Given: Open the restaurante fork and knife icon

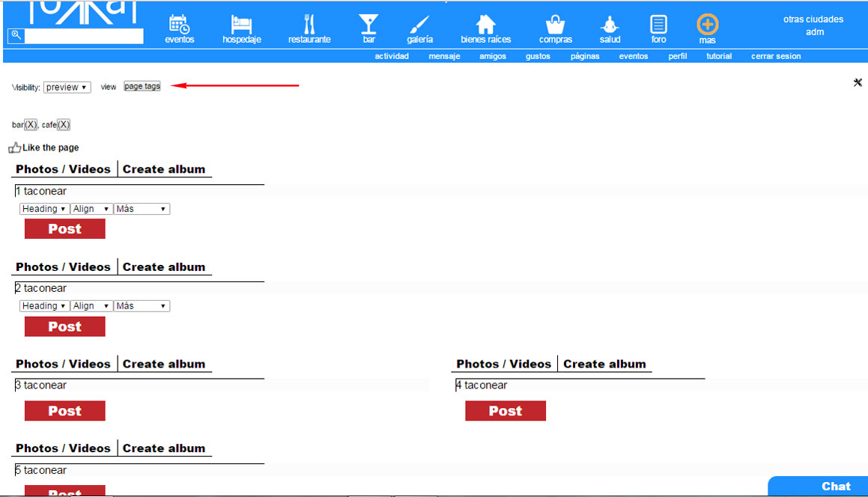Looking at the screenshot, I should pyautogui.click(x=309, y=25).
